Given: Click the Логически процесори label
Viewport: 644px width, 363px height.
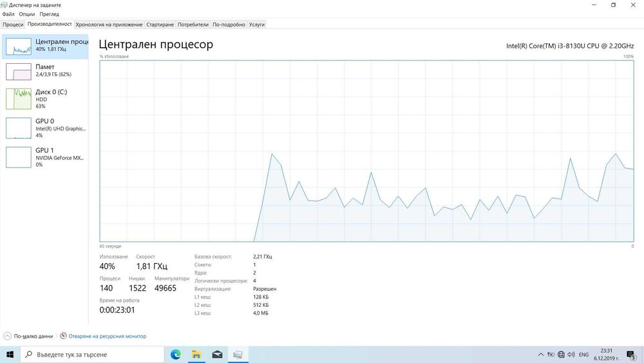Looking at the screenshot, I should 221,280.
